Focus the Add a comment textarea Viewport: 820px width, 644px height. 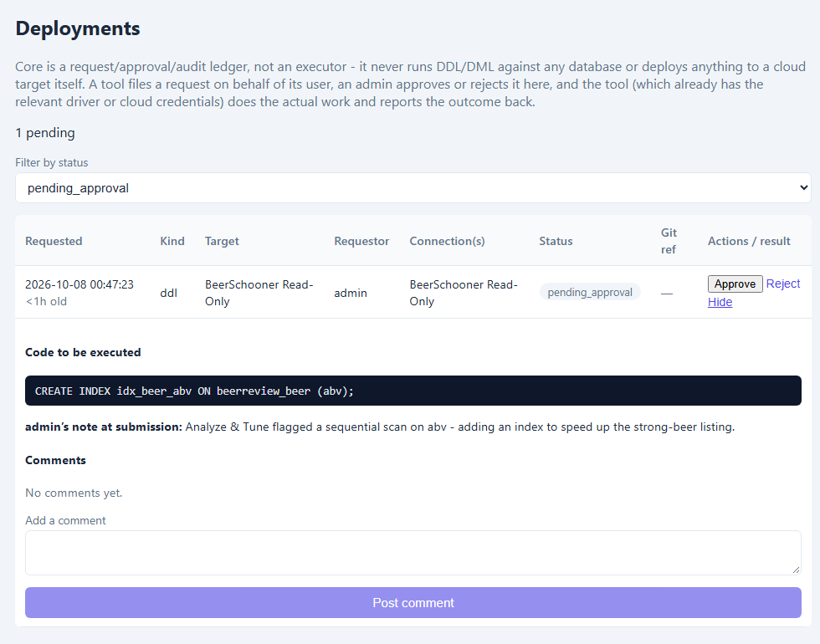(x=413, y=553)
